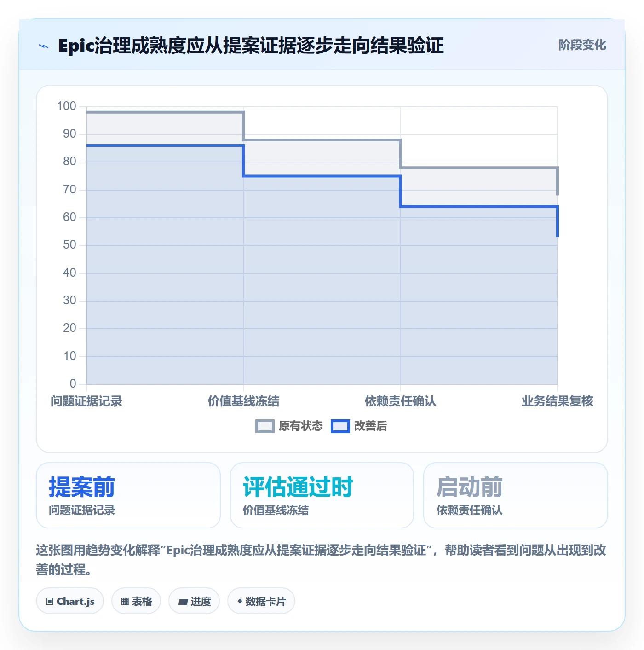The width and height of the screenshot is (644, 650).
Task: Click the 业务结果复核 x-axis label
Action: [558, 401]
